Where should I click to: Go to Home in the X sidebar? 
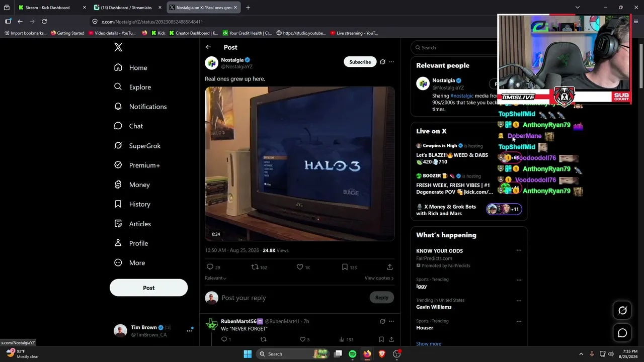tap(131, 68)
